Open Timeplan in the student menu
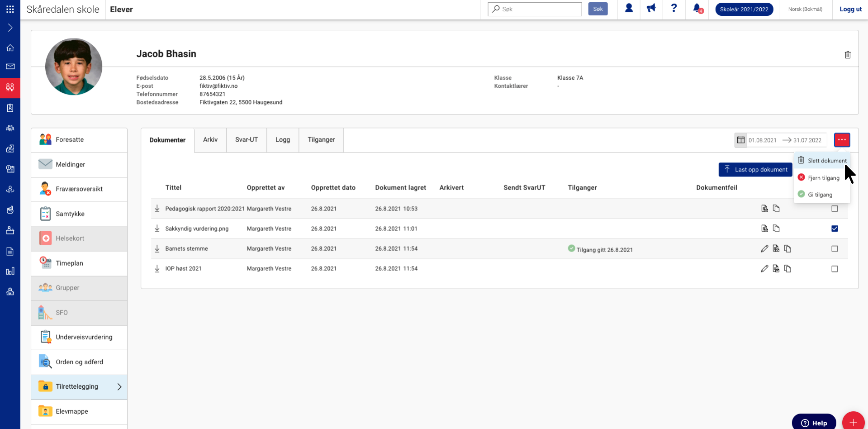This screenshot has width=868, height=429. click(x=79, y=263)
